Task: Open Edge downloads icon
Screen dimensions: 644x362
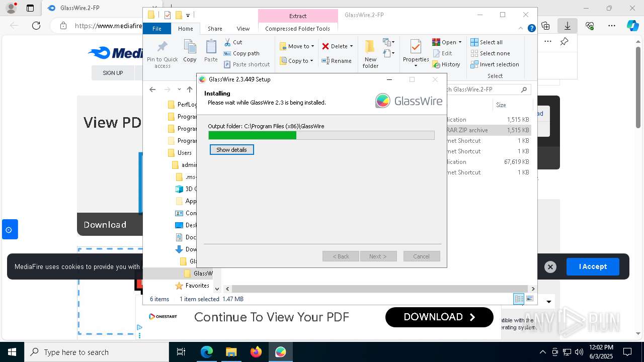Action: coord(568,26)
